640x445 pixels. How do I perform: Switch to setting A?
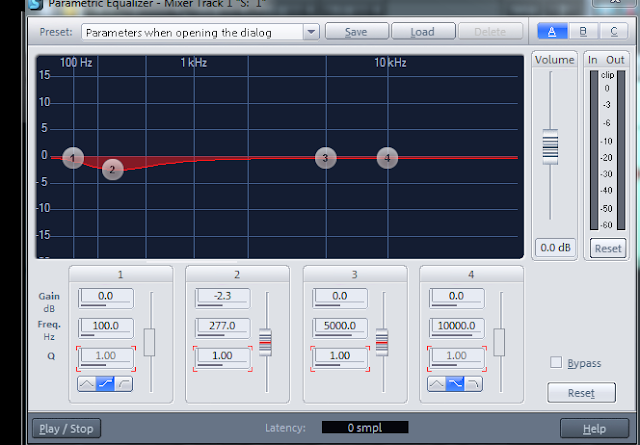552,31
